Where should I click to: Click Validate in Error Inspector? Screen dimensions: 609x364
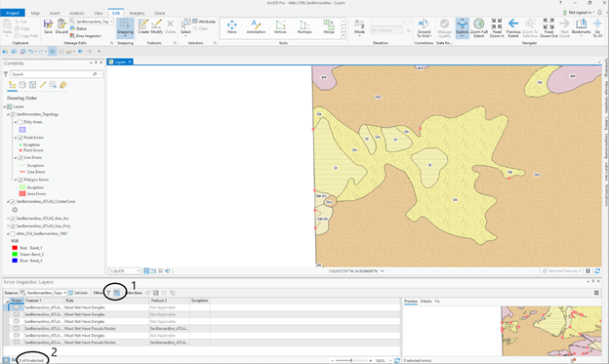[78, 293]
